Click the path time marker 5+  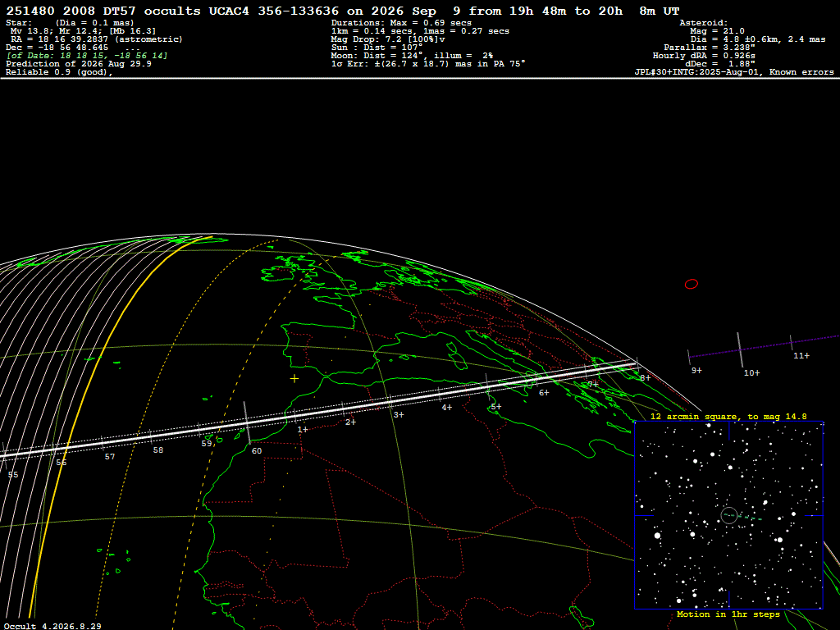(496, 407)
